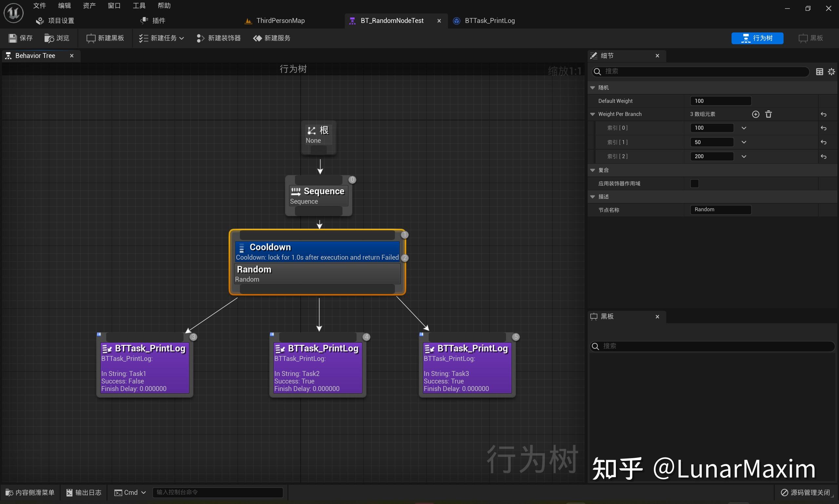Click New Decorator (新建装饰器) icon
Image resolution: width=839 pixels, height=504 pixels.
click(201, 38)
